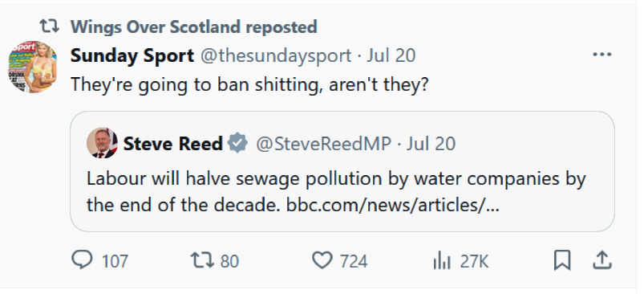Like the tweet with heart icon
Image resolution: width=644 pixels, height=294 pixels.
coord(322,260)
